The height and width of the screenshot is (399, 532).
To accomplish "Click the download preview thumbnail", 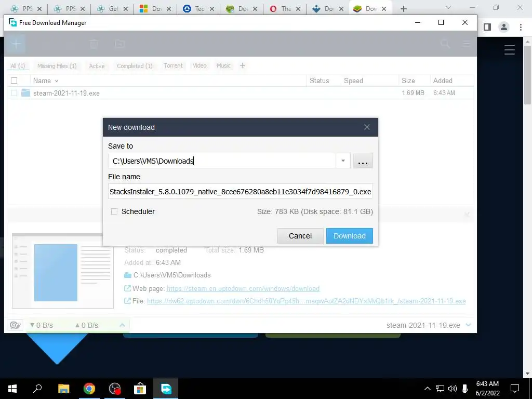I will [63, 271].
